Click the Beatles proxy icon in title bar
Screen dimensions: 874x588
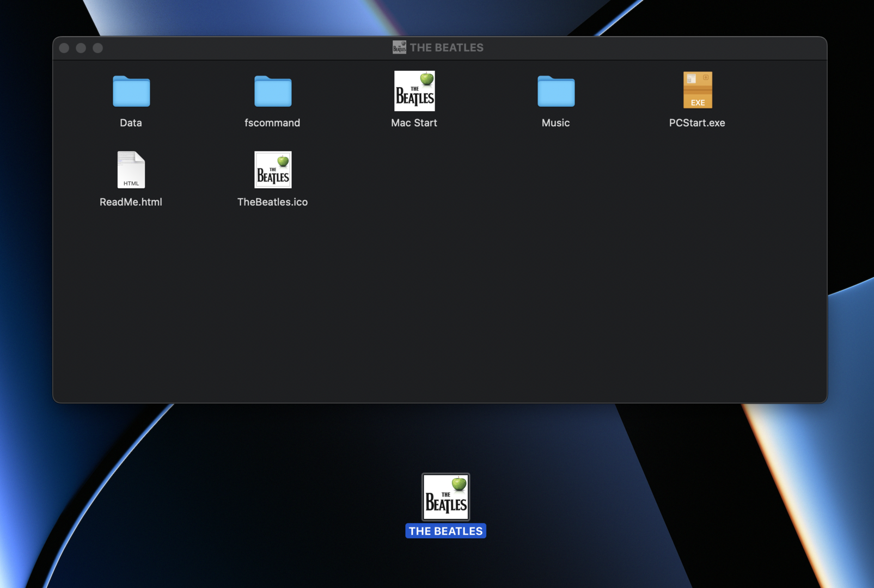399,47
